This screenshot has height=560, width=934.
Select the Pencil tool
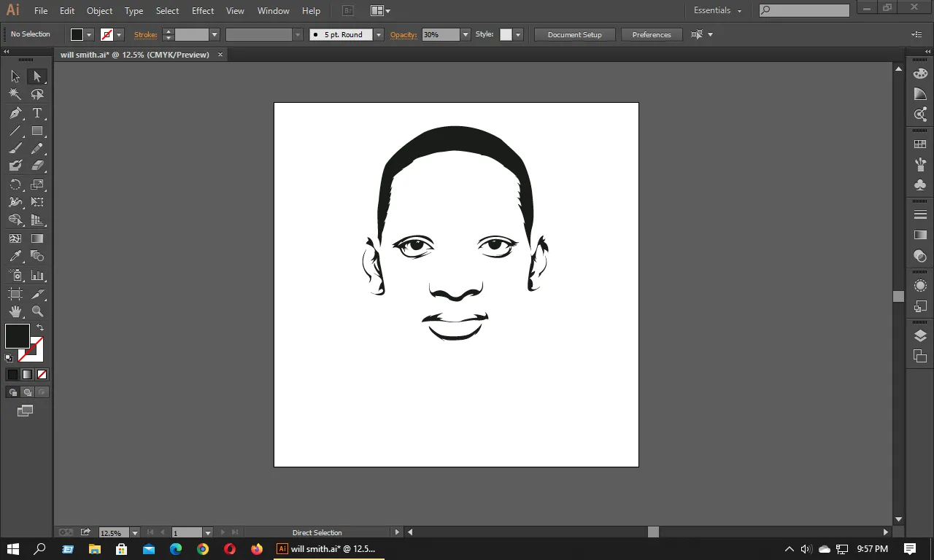click(x=37, y=149)
